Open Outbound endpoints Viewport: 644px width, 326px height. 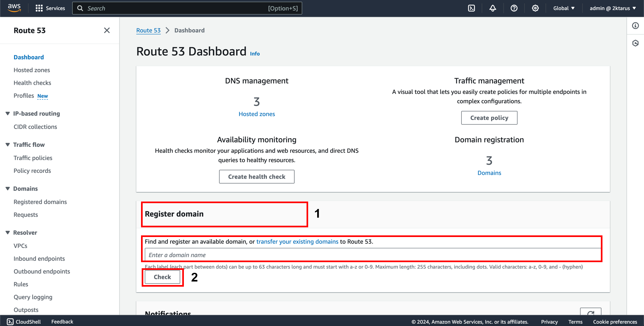(x=42, y=272)
